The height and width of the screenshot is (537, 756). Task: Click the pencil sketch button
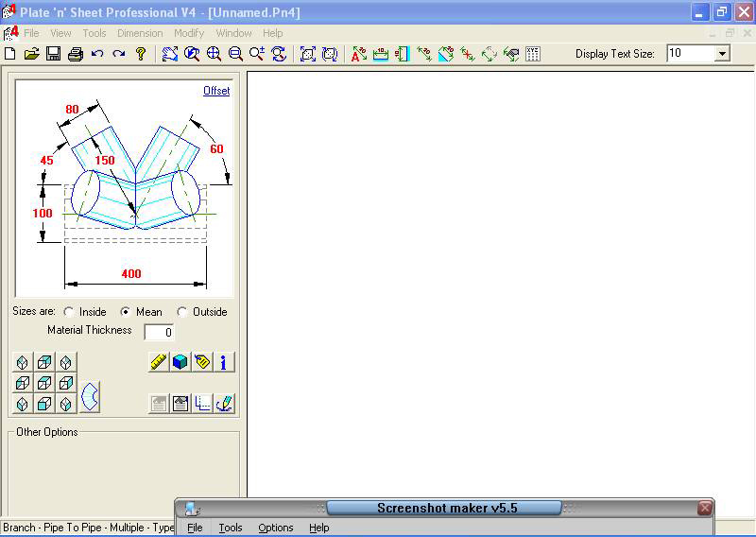(x=224, y=404)
